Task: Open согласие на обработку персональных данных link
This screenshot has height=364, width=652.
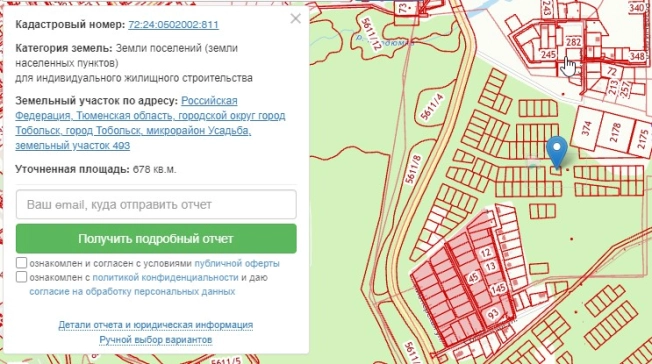Action: click(132, 291)
